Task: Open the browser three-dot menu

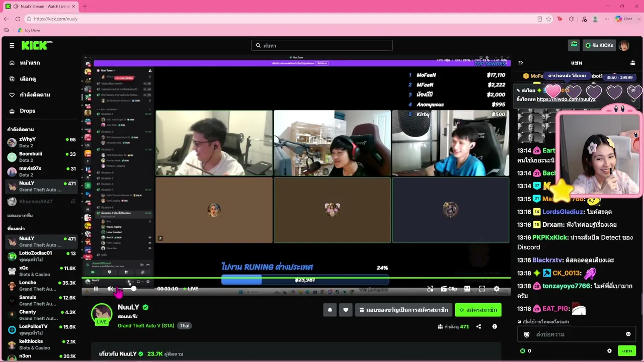Action: point(606,19)
